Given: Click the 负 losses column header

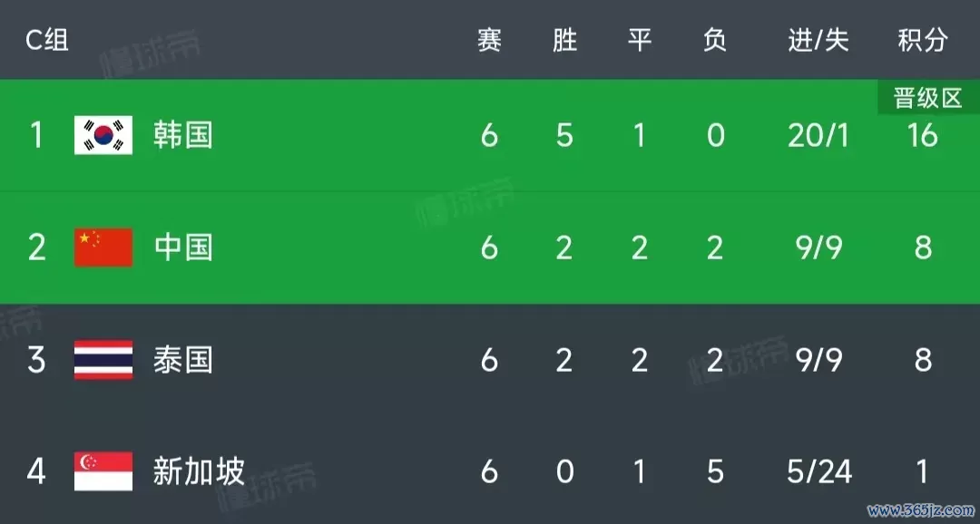Looking at the screenshot, I should (715, 41).
